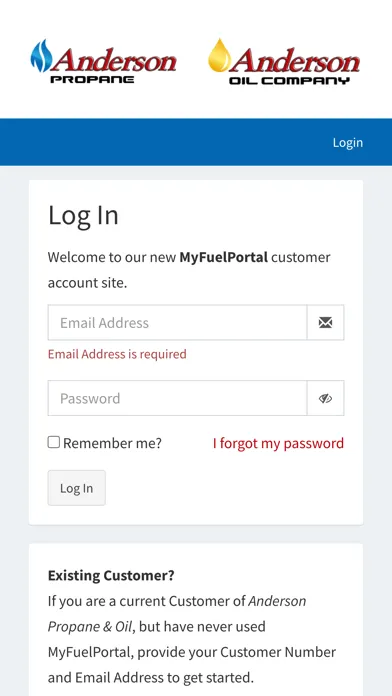Screen dimensions: 392x696
Task: Click the blue flame icon in Propane logo
Action: tap(41, 55)
